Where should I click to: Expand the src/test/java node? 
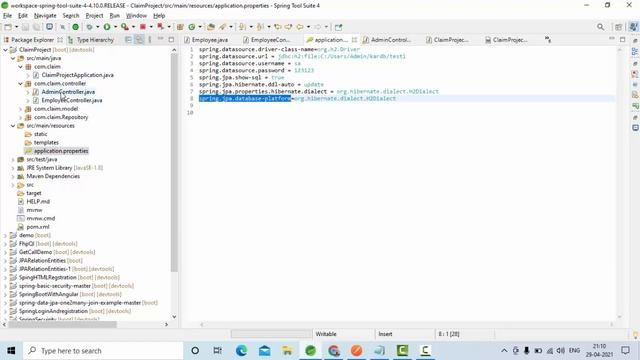click(x=13, y=160)
